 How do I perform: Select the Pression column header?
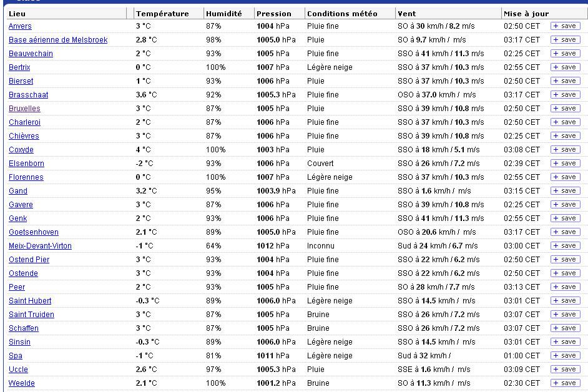point(274,14)
